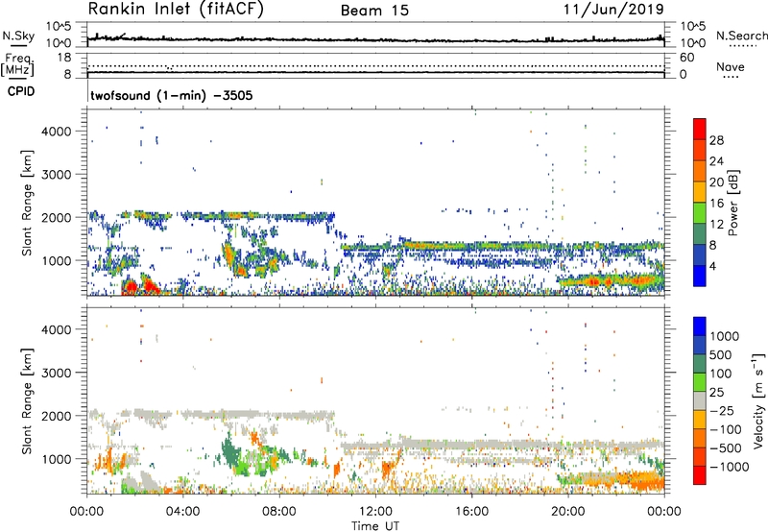This screenshot has height=532, width=768.
Task: Click the "Beam 15" header label
Action: pyautogui.click(x=374, y=11)
